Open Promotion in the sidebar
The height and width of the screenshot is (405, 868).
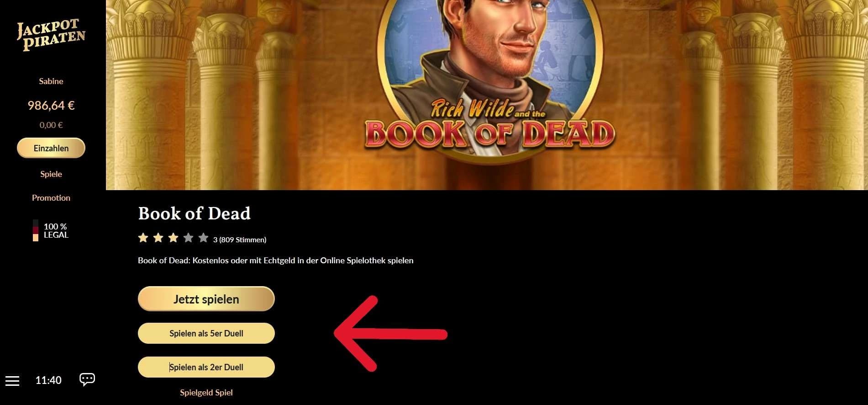51,198
